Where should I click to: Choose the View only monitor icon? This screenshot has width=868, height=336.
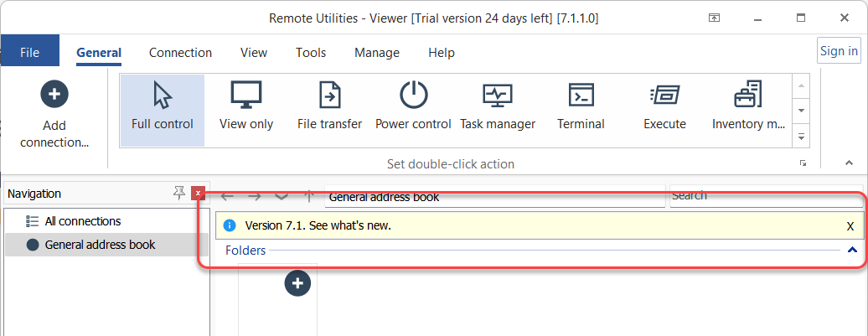[x=246, y=96]
